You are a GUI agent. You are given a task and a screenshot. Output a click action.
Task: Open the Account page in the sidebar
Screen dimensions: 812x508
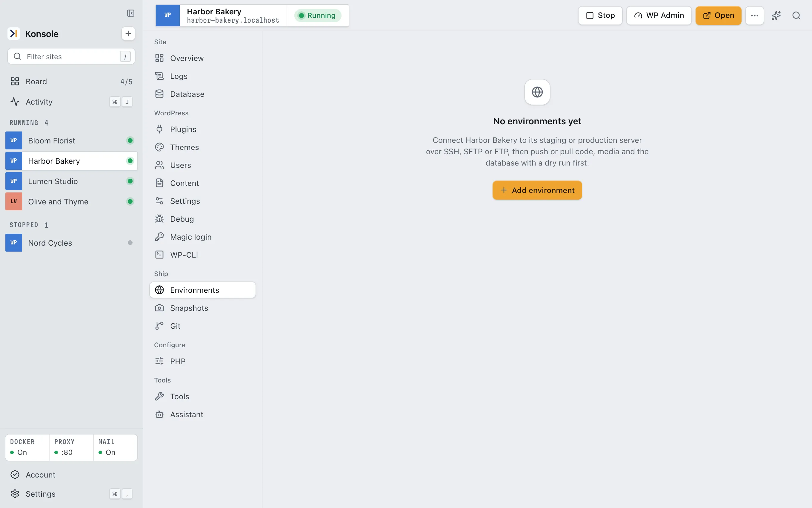click(71, 475)
